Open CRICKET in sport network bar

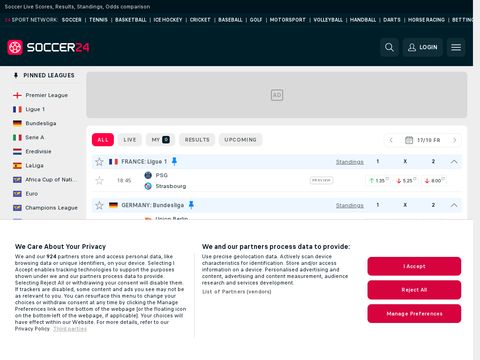(x=200, y=20)
